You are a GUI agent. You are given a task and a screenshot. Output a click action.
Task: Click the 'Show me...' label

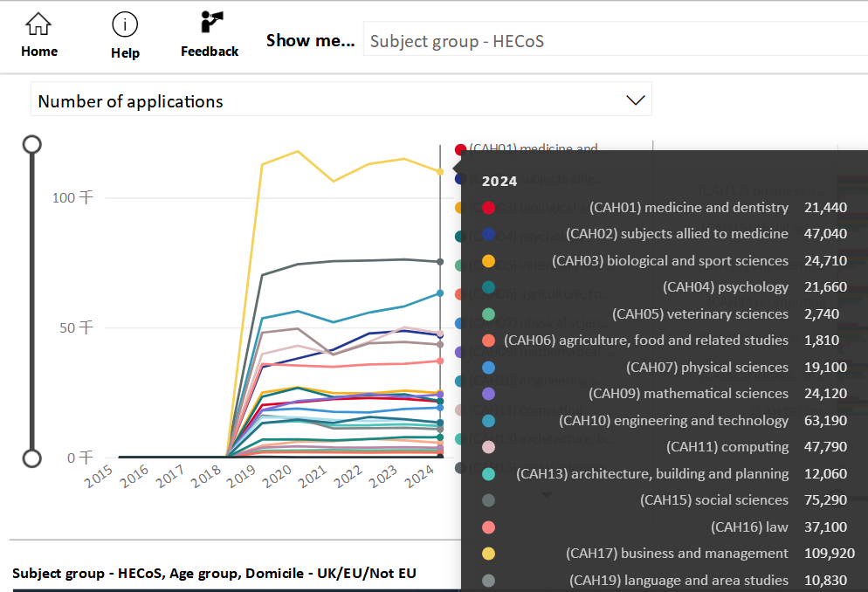(x=311, y=40)
